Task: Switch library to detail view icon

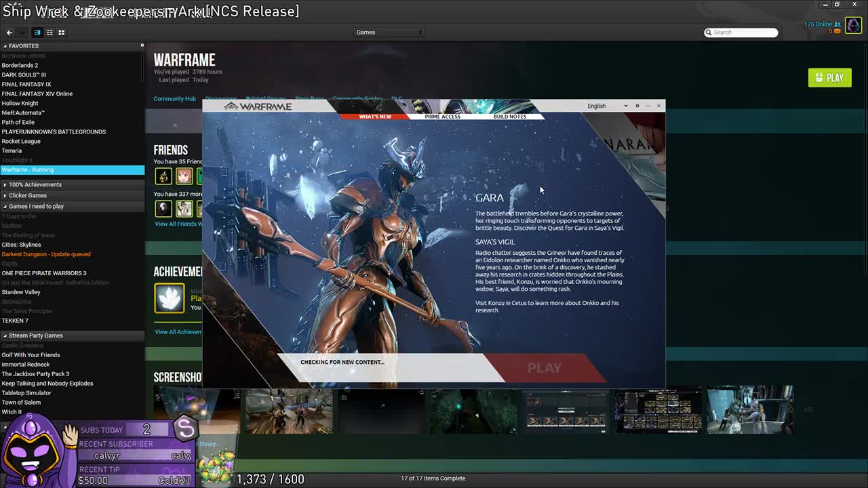Action: pyautogui.click(x=37, y=33)
